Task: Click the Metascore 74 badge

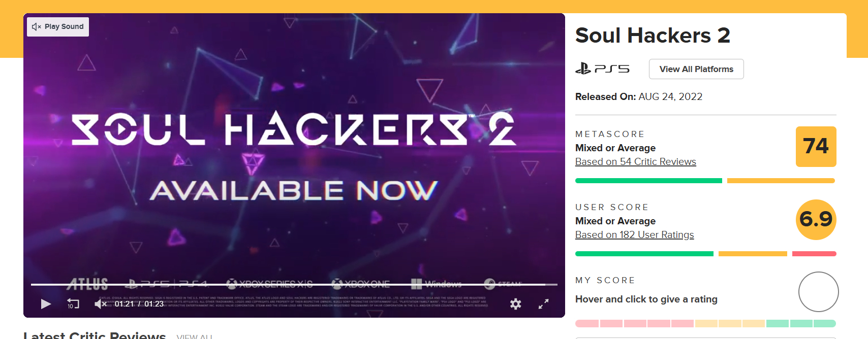Action: 816,147
